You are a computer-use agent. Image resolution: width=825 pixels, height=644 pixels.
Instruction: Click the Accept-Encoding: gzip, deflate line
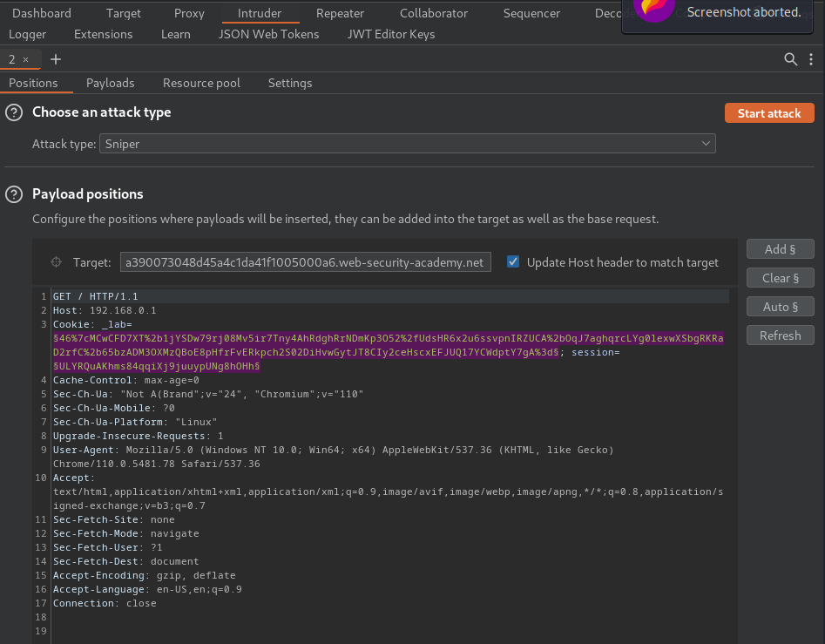click(144, 575)
